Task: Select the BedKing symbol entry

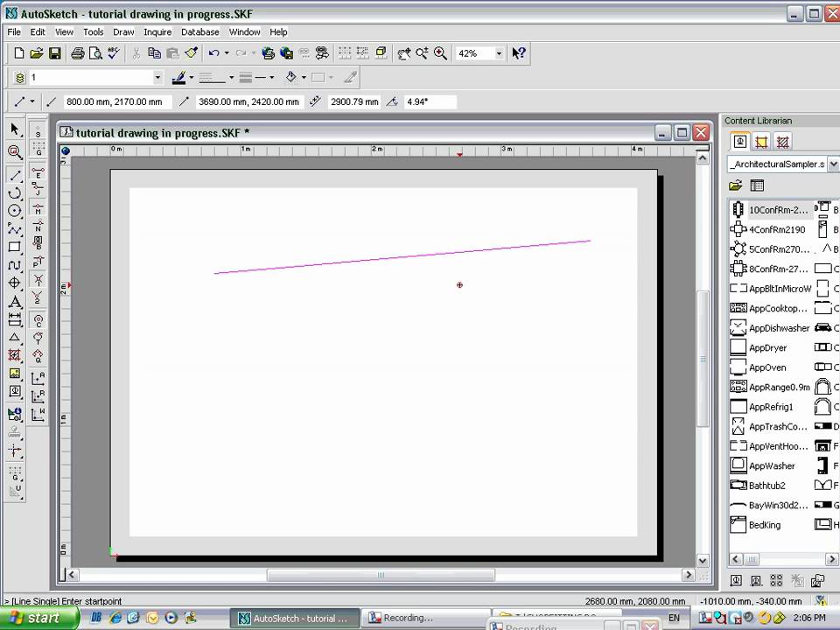Action: click(756, 525)
